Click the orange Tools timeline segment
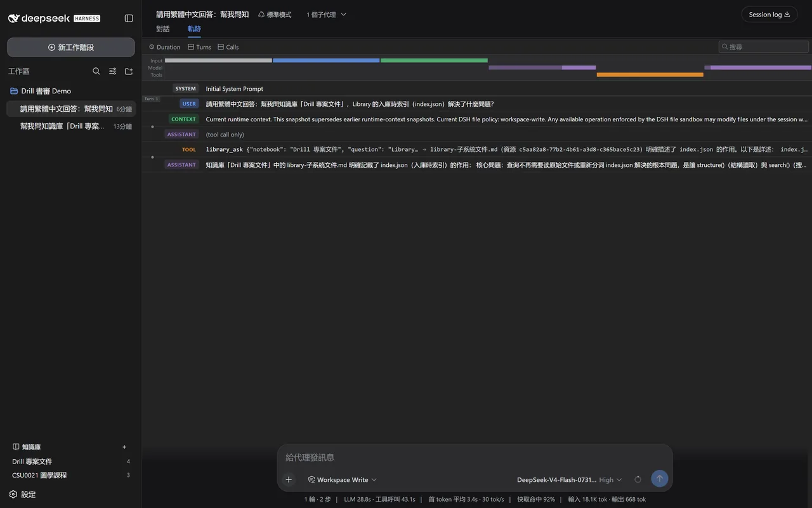 pos(650,75)
